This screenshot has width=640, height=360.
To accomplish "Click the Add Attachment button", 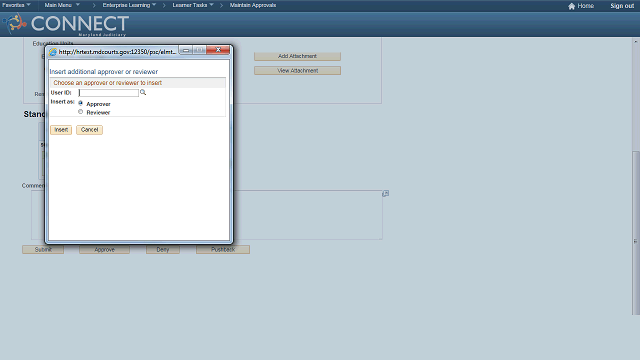I will tap(297, 56).
